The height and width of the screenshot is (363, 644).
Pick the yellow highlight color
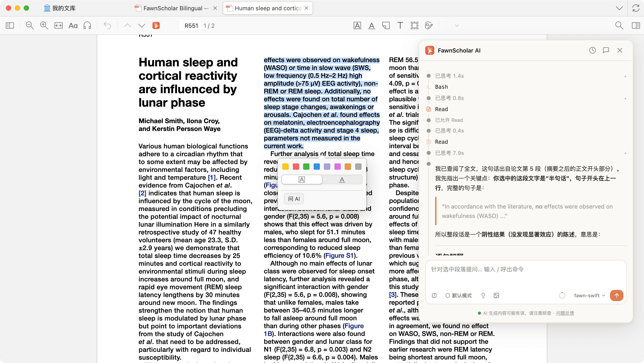click(285, 166)
